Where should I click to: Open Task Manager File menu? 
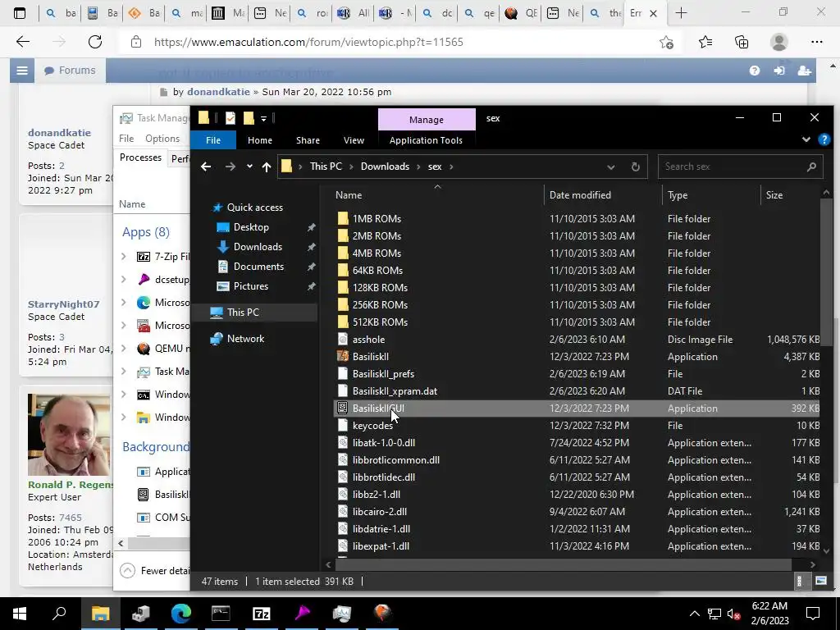pyautogui.click(x=126, y=139)
